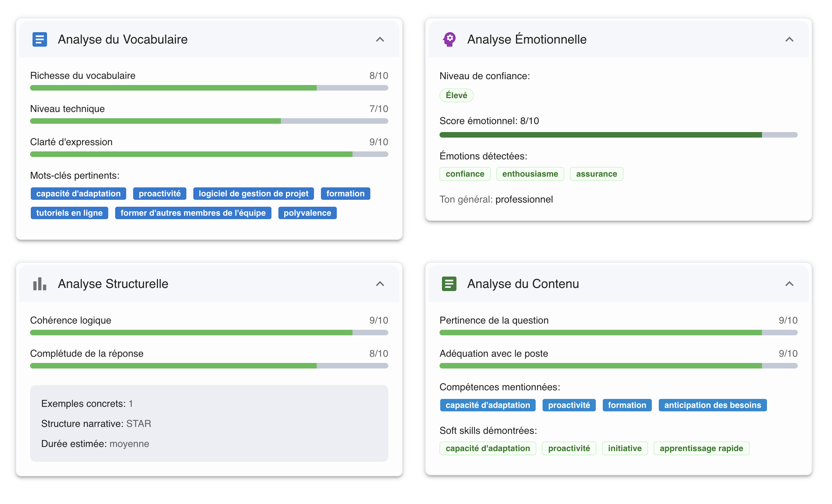Screen dimensions: 832x504
Task: Collapse the Analyse Structurelle panel chevron
Action: (x=380, y=284)
